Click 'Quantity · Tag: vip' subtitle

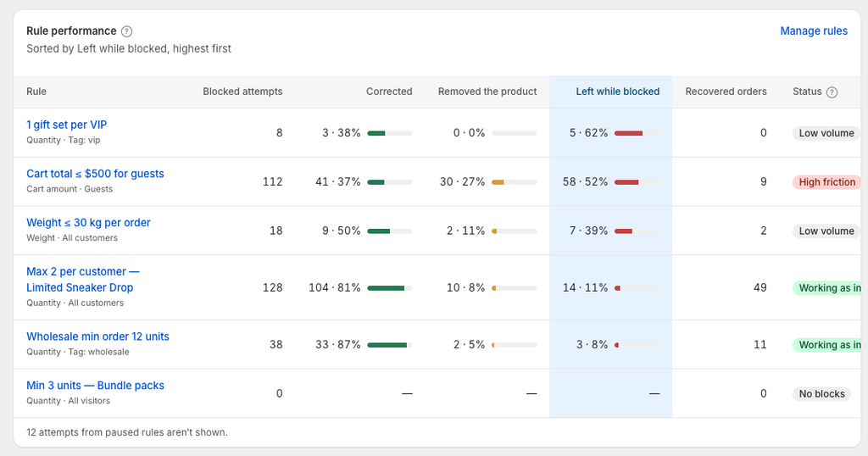click(x=63, y=141)
